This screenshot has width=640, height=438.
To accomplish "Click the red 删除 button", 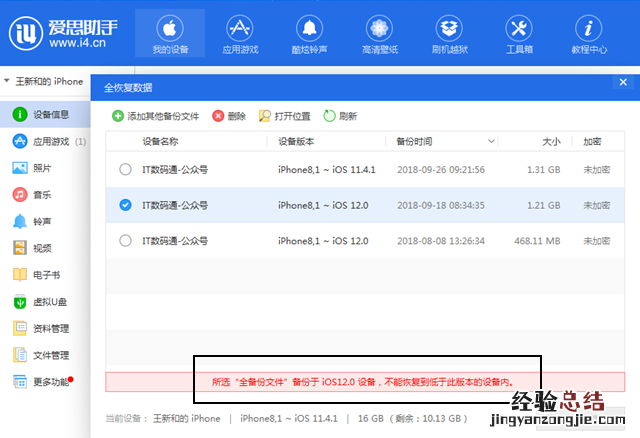I will (229, 116).
